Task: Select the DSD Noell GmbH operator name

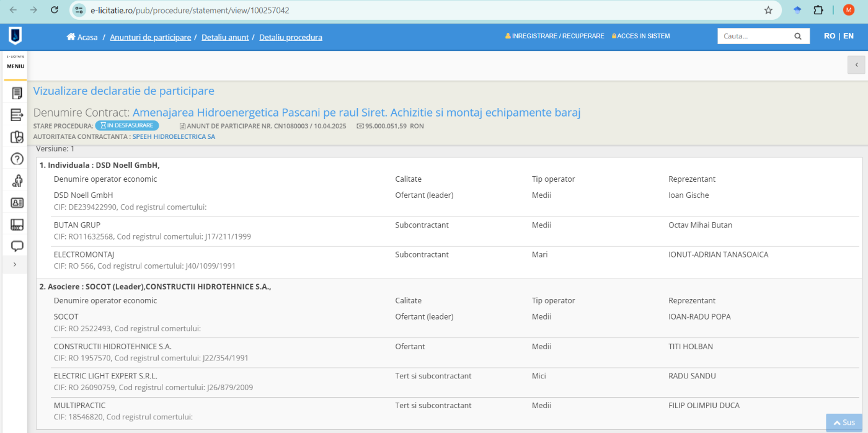Action: [x=83, y=195]
